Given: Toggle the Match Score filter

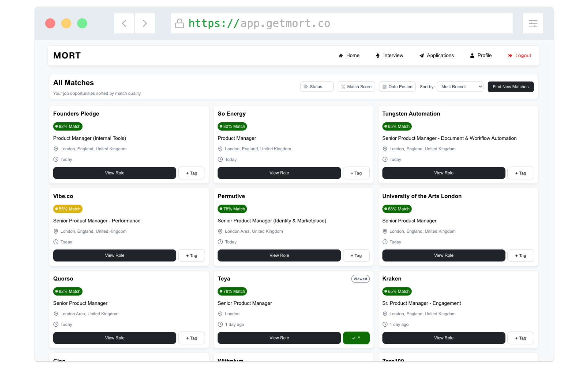Looking at the screenshot, I should coord(356,87).
